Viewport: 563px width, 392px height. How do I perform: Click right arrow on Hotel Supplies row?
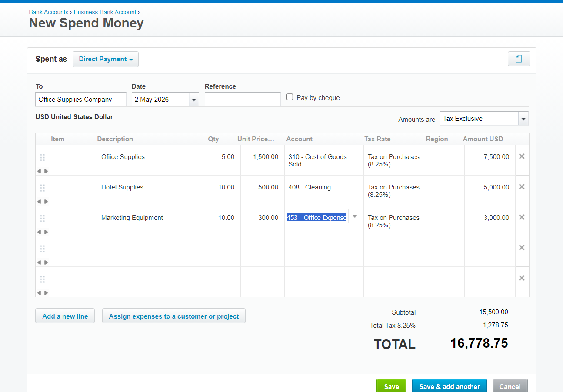(x=46, y=202)
